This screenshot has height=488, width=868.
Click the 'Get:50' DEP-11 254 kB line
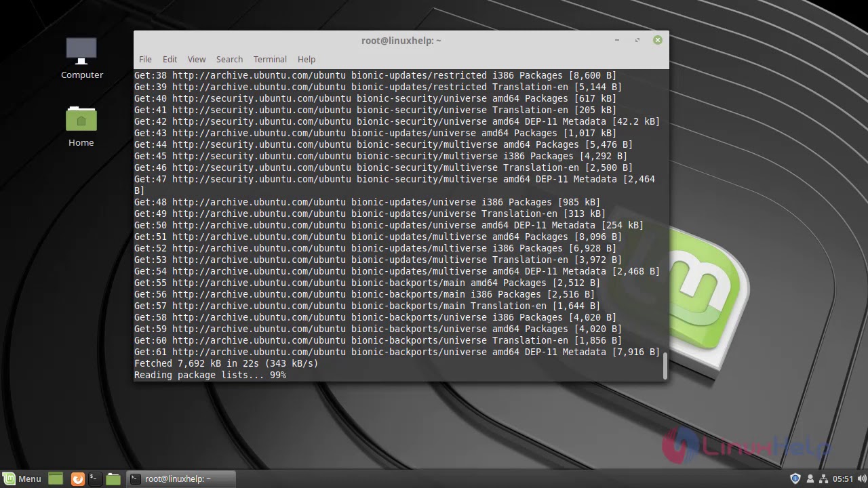click(x=389, y=225)
